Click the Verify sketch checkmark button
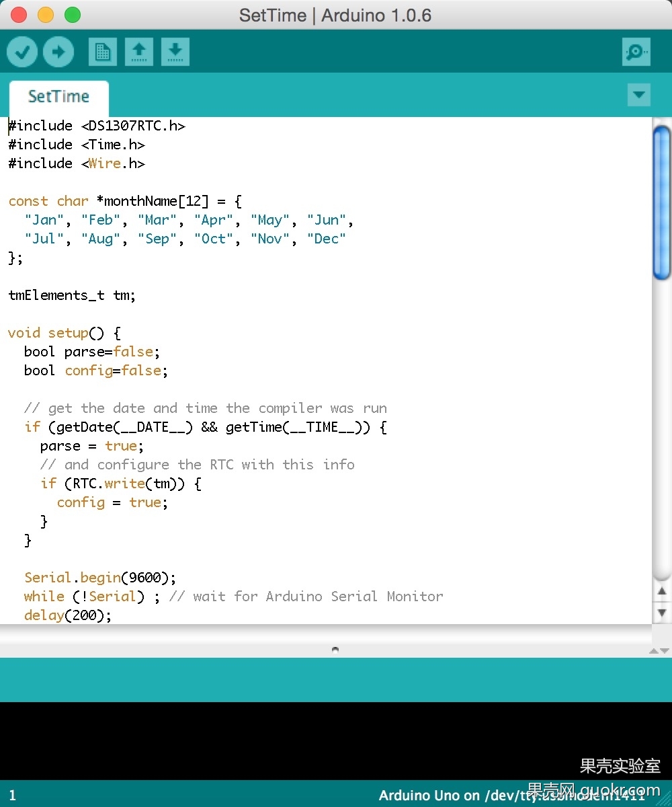The width and height of the screenshot is (672, 807). pos(22,52)
